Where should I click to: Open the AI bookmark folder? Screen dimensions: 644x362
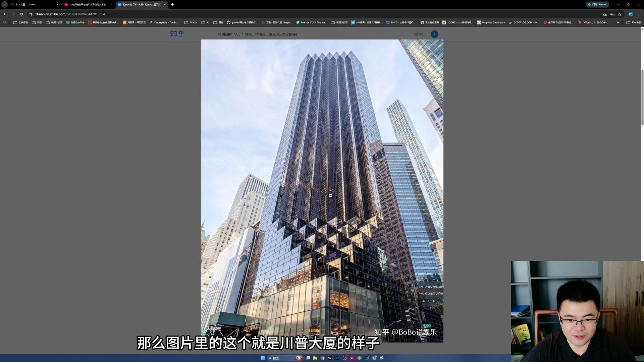(205, 22)
